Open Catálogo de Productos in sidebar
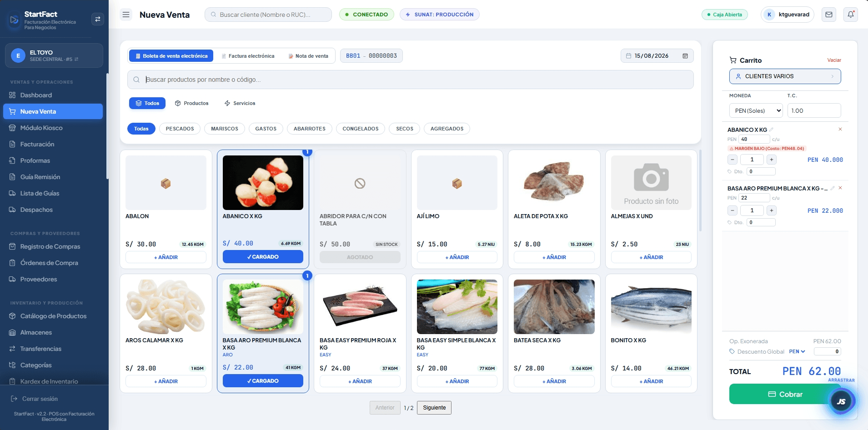This screenshot has width=868, height=430. click(53, 316)
